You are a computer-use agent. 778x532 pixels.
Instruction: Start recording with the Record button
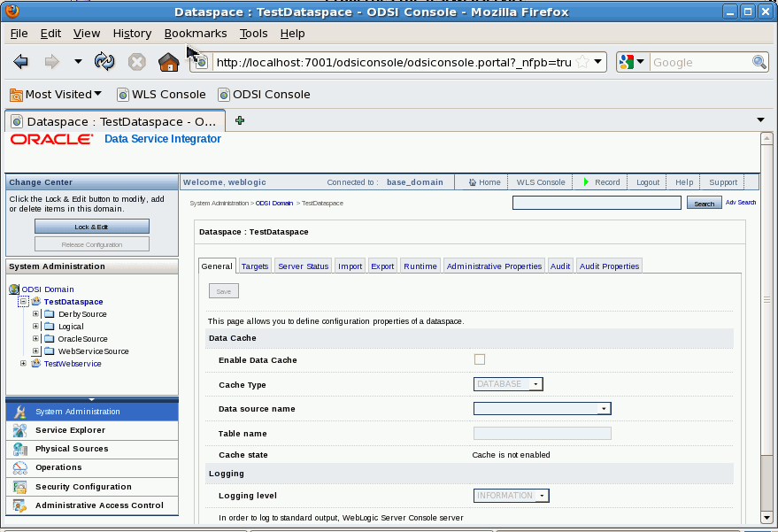601,182
